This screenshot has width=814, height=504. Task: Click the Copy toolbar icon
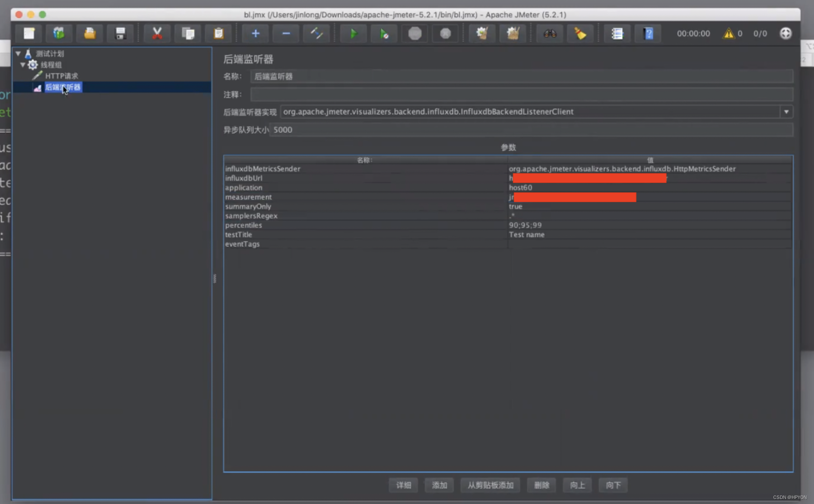tap(188, 33)
